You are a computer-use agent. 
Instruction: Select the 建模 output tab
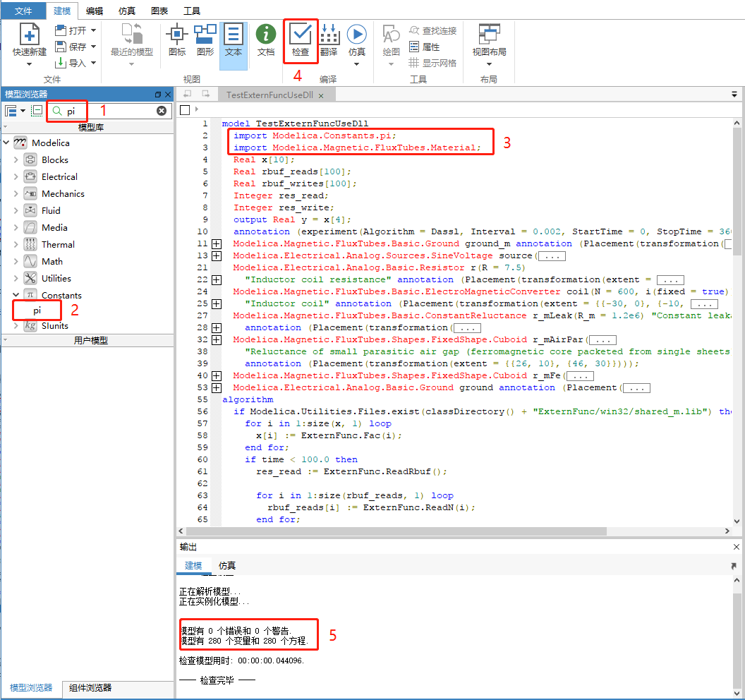tap(193, 565)
